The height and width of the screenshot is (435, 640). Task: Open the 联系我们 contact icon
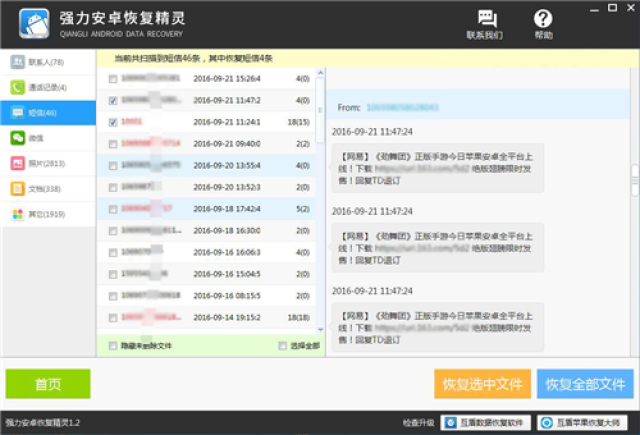(x=487, y=19)
